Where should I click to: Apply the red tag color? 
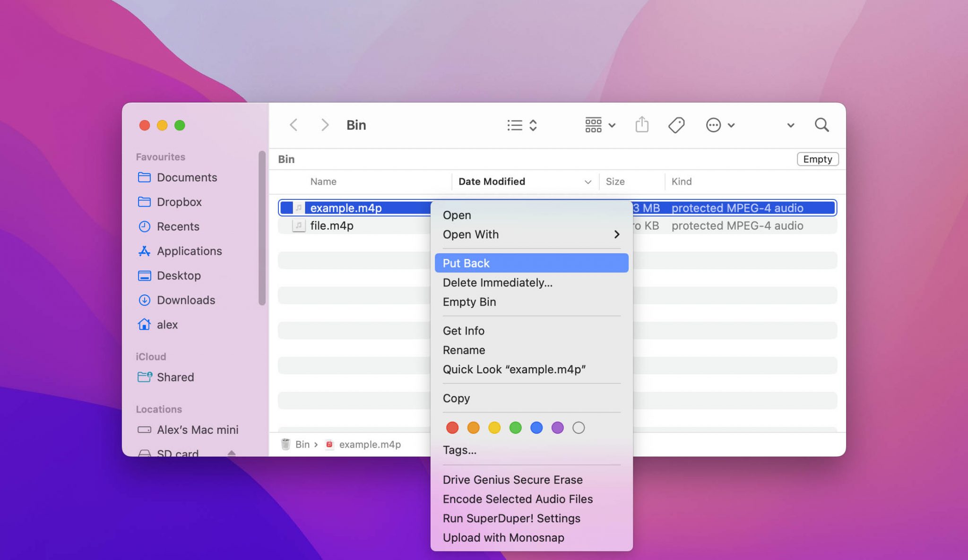[x=452, y=428]
